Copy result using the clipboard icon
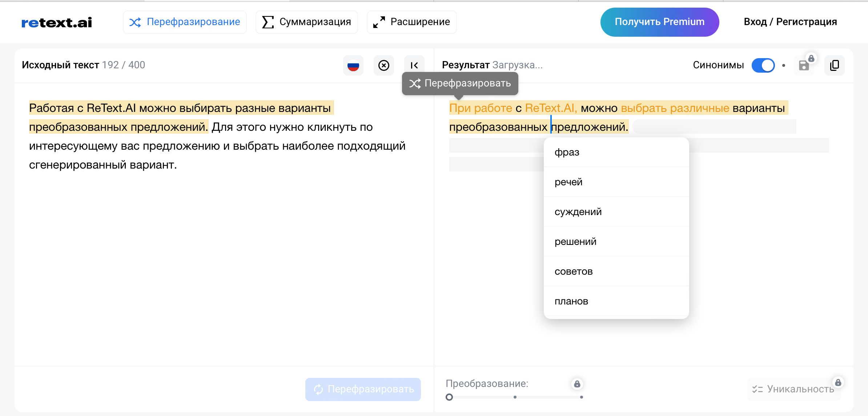868x416 pixels. point(834,65)
